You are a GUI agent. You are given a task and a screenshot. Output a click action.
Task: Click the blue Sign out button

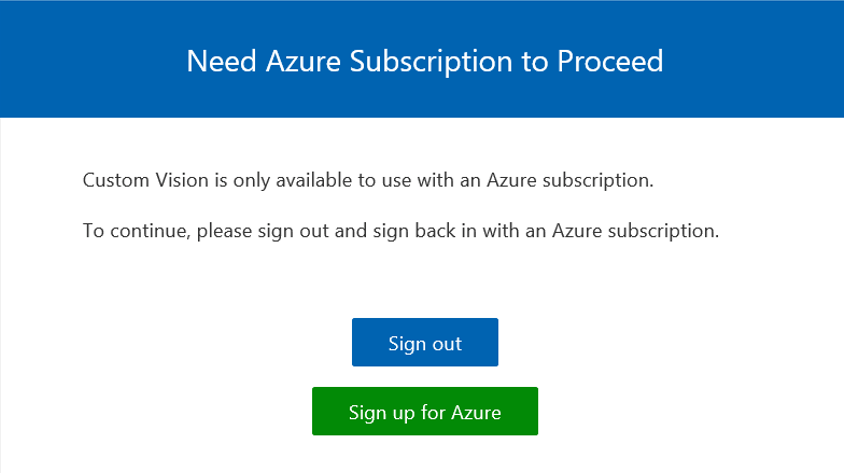click(x=424, y=342)
